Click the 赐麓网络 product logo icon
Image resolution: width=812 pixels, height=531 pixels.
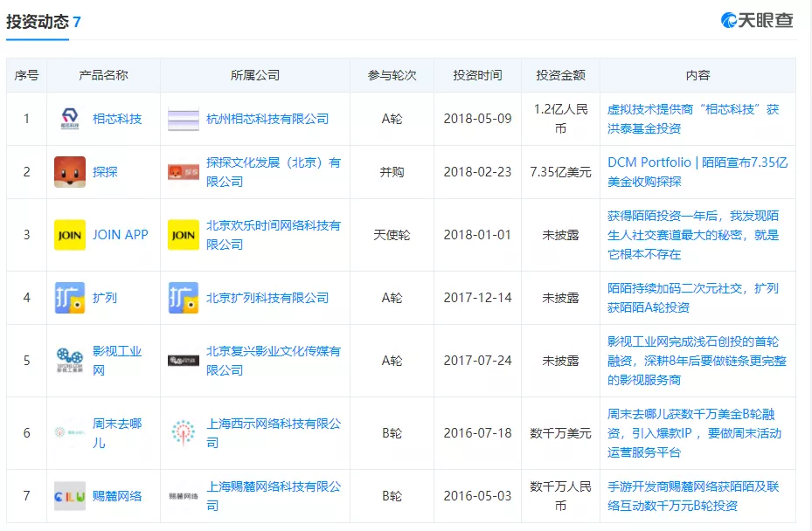point(70,496)
